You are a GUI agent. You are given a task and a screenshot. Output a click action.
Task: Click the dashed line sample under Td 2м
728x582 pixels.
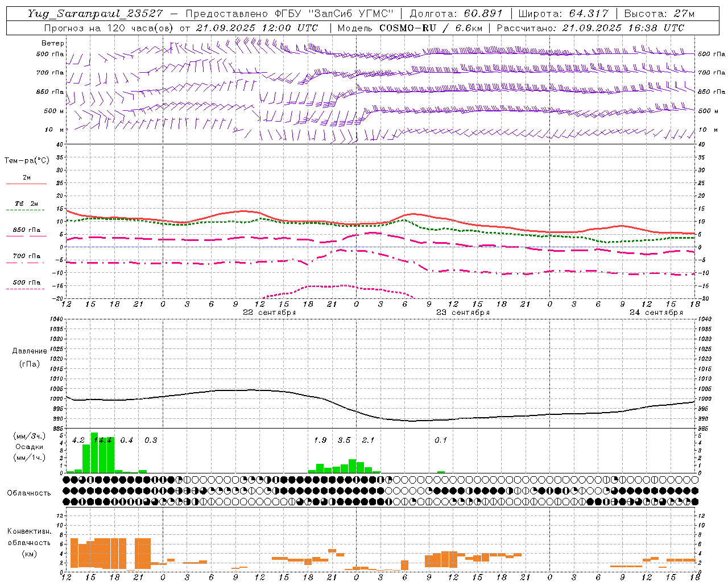pyautogui.click(x=26, y=210)
